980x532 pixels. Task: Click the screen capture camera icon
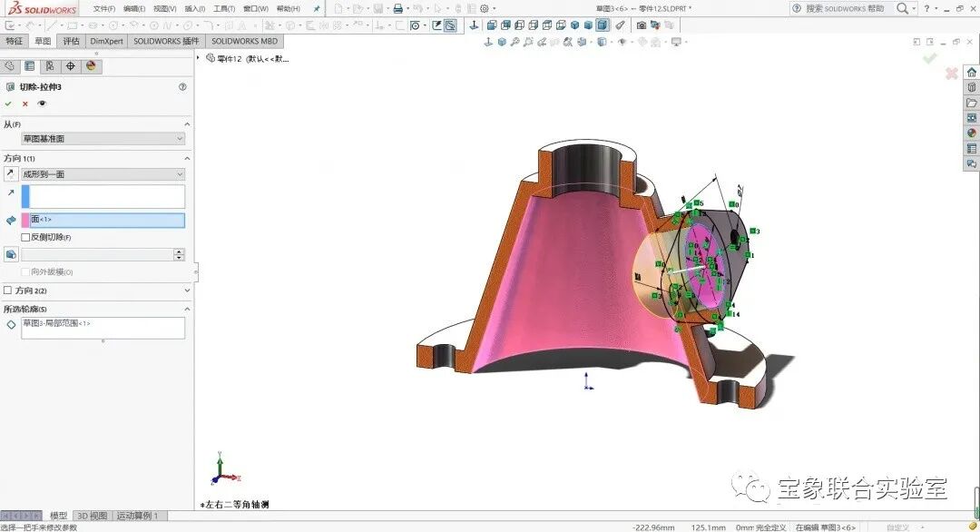pyautogui.click(x=642, y=25)
